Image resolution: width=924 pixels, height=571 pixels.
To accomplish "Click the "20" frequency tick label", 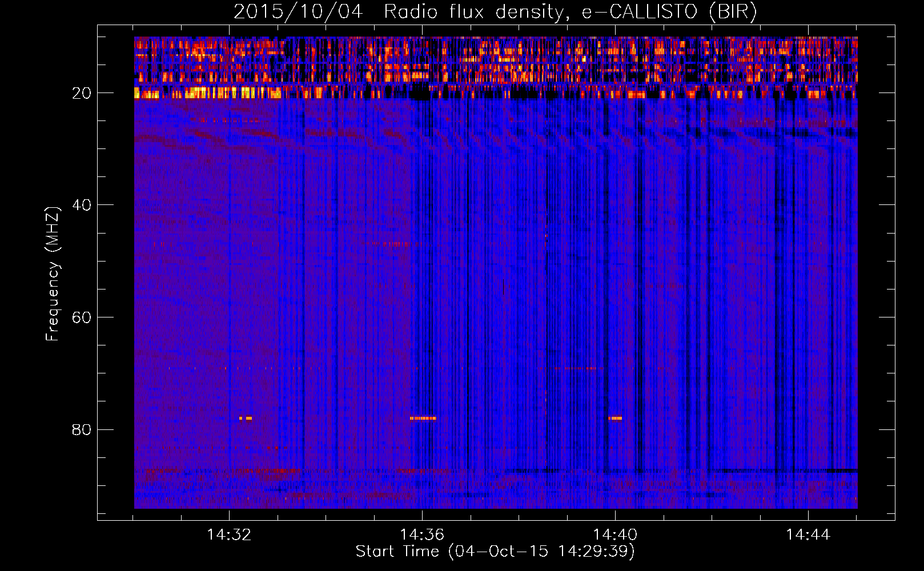I will coord(82,93).
